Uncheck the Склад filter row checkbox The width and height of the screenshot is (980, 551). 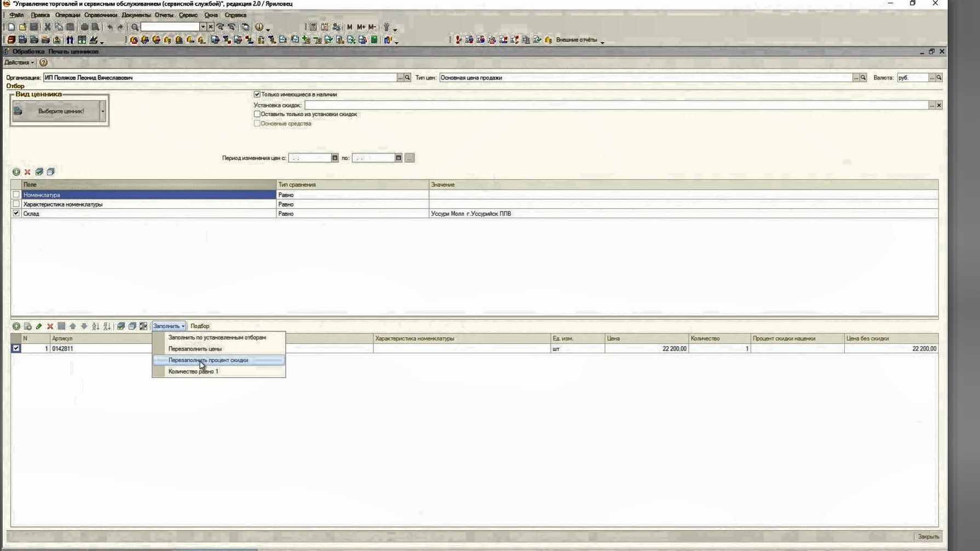tap(16, 213)
